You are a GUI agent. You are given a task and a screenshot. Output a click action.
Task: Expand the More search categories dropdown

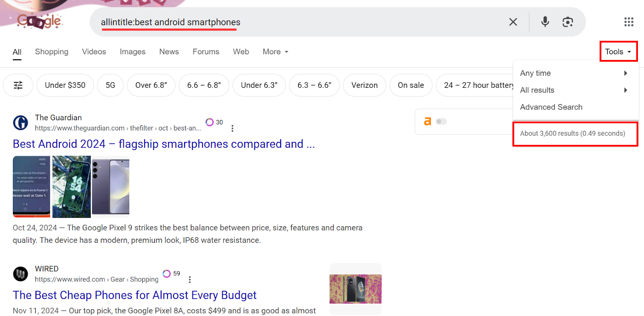pos(276,52)
